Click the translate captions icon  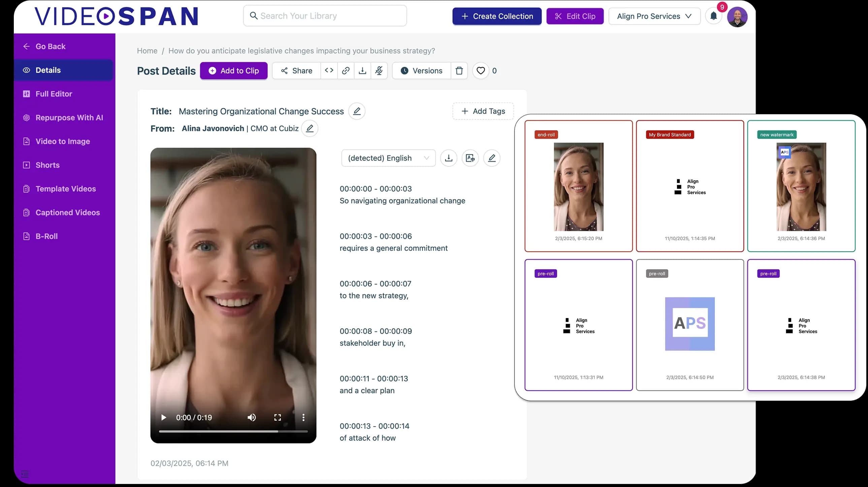470,158
